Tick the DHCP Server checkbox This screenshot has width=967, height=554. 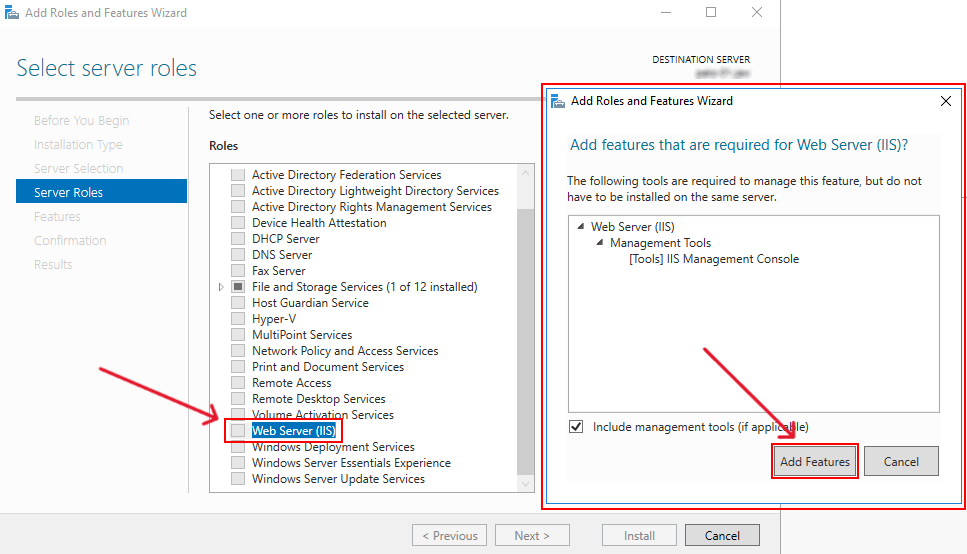click(238, 239)
